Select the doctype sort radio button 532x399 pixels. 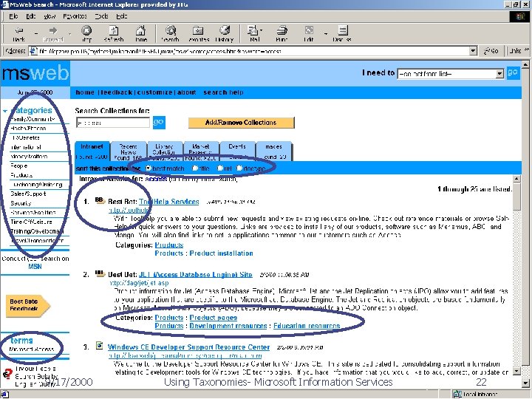tap(239, 168)
